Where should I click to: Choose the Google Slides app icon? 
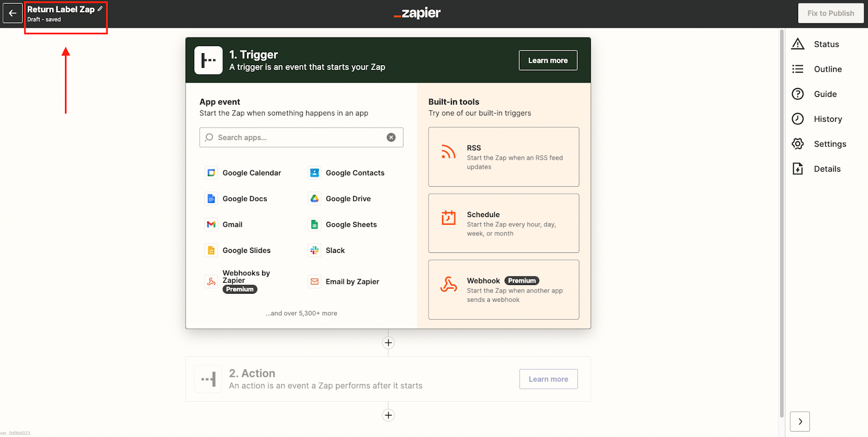coord(211,250)
